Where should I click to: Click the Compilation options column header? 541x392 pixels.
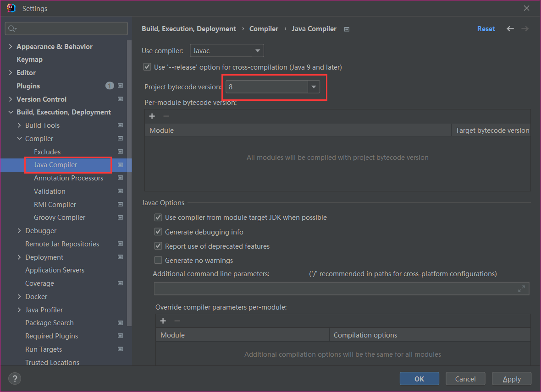point(430,335)
